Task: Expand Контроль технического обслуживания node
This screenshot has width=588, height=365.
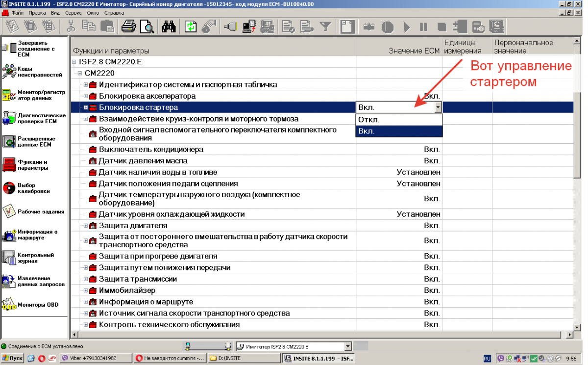Action: coord(86,325)
